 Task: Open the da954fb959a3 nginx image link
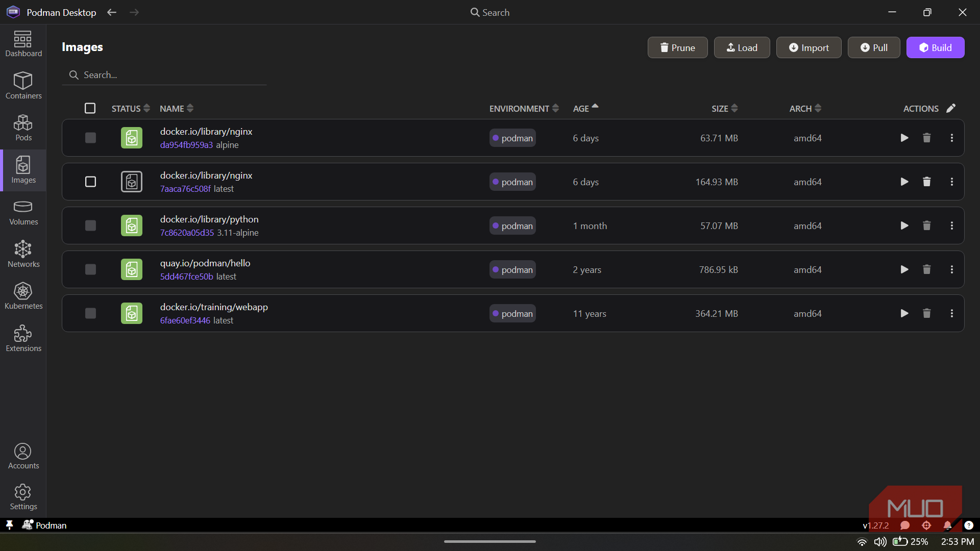(186, 145)
